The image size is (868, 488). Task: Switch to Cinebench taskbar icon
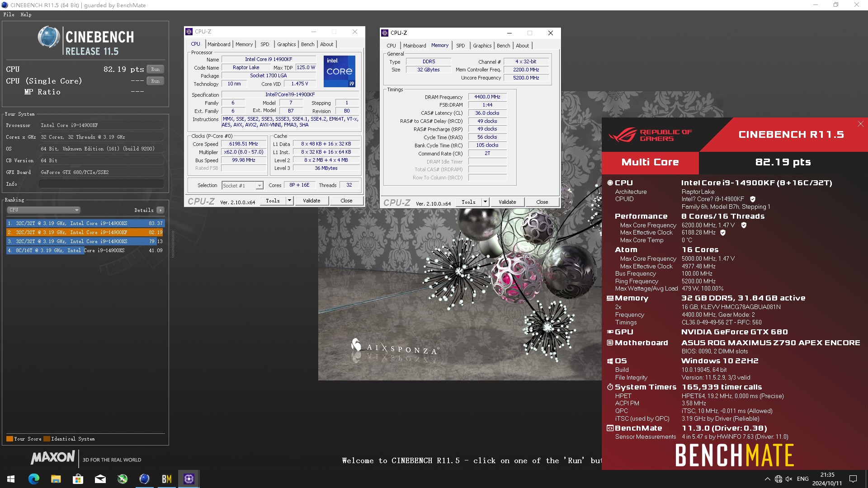(144, 479)
